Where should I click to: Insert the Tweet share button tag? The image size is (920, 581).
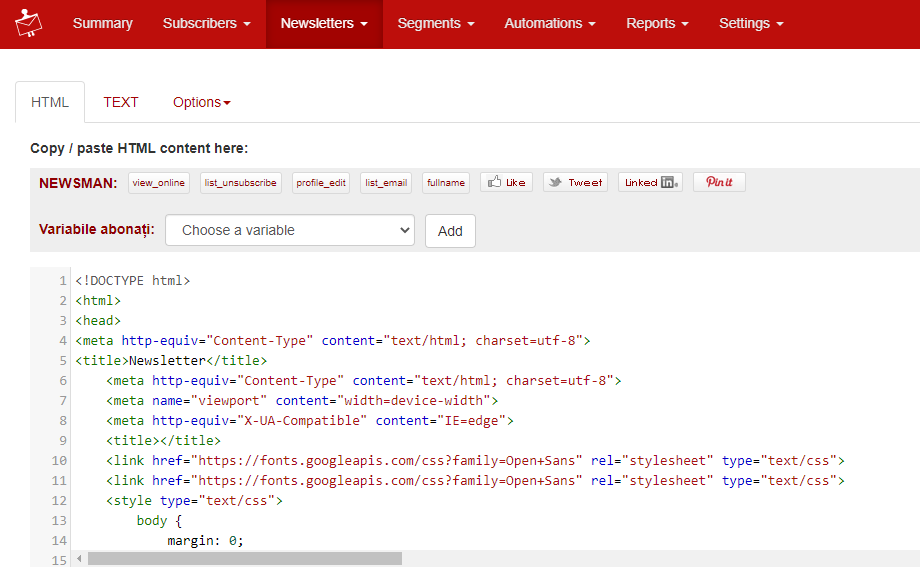coord(575,183)
